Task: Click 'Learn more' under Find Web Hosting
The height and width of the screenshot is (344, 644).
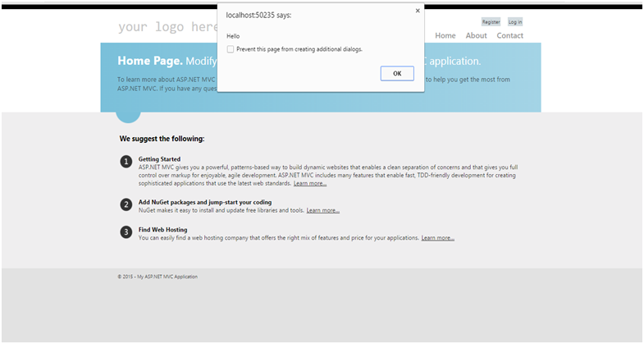Action: pos(438,238)
